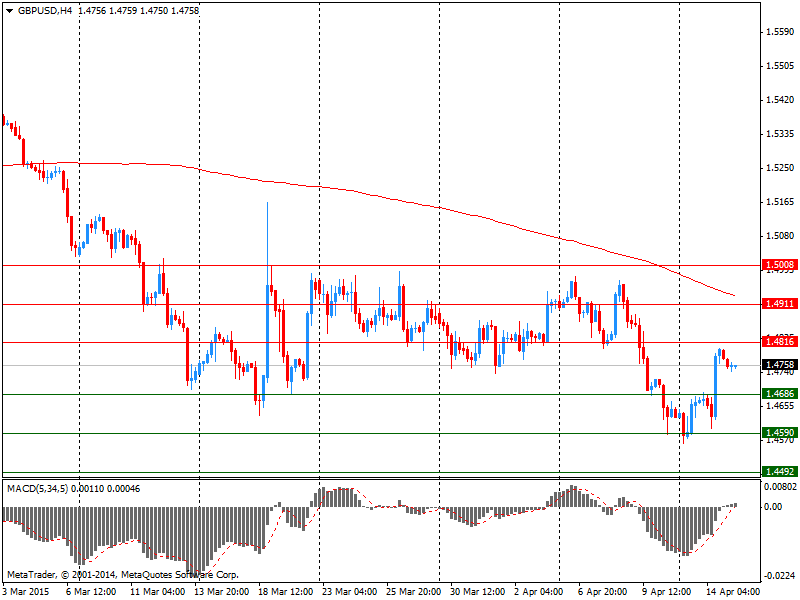Screen dimensions: 800x600
Task: Click the 25 Mar 20:00 time label
Action: click(414, 592)
